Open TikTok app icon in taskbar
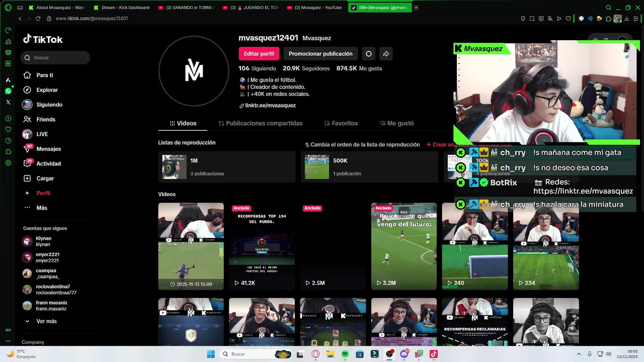This screenshot has width=644, height=362. click(434, 354)
